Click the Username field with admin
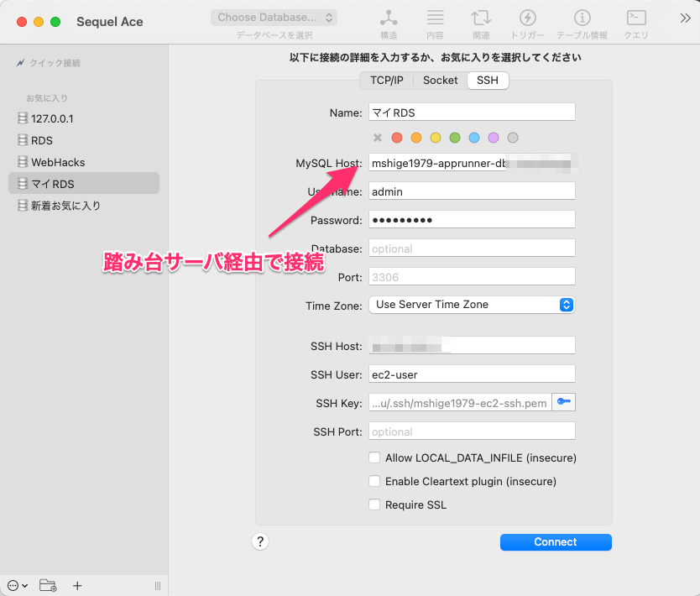This screenshot has width=700, height=596. pos(472,191)
